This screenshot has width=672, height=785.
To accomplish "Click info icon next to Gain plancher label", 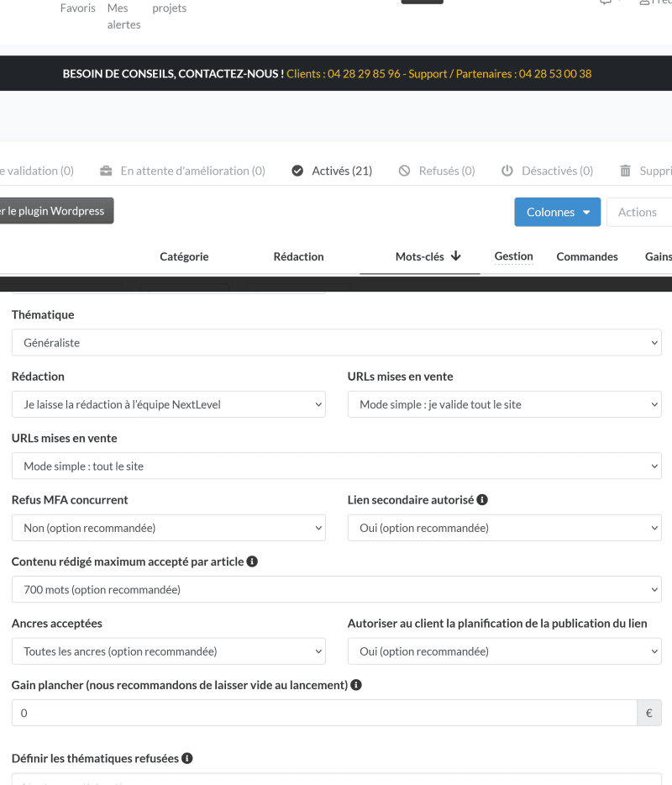I will [356, 685].
